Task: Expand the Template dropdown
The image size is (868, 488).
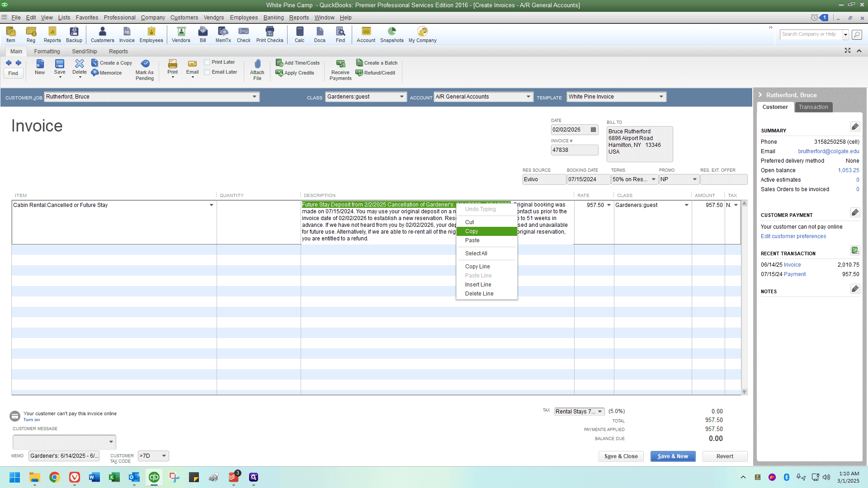Action: (x=661, y=97)
